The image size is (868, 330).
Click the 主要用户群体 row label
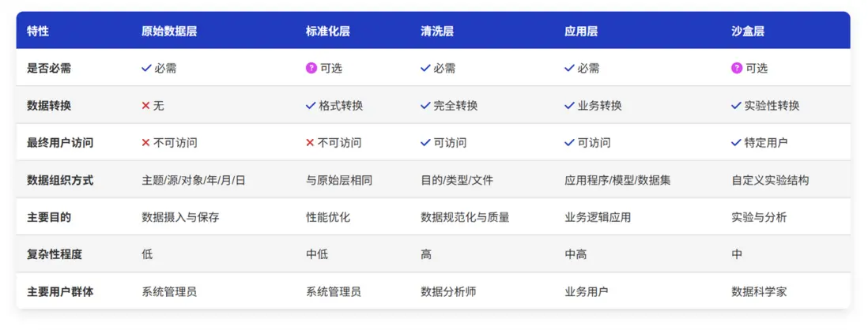tap(60, 291)
